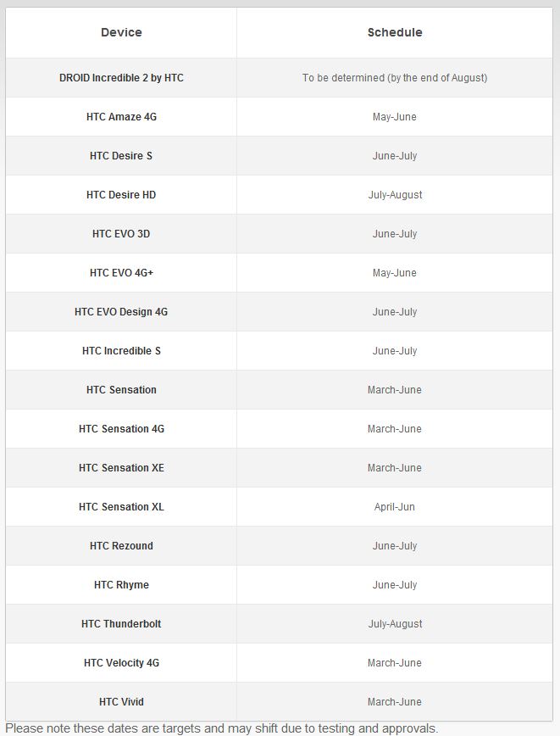Click the HTC Amaze 4G device name

click(x=121, y=117)
